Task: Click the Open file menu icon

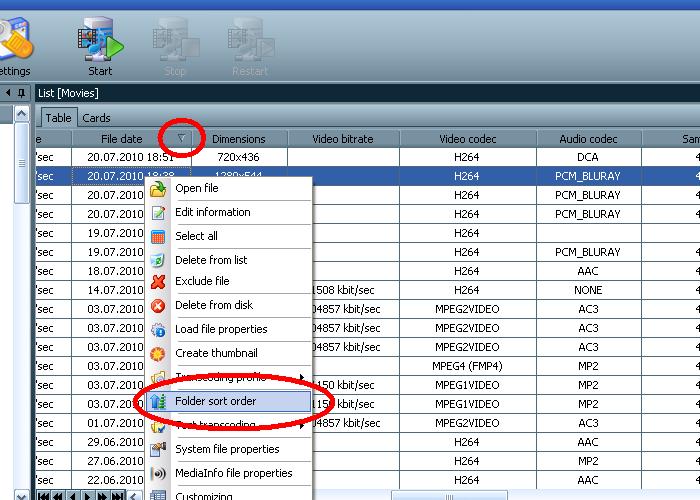Action: tap(158, 188)
